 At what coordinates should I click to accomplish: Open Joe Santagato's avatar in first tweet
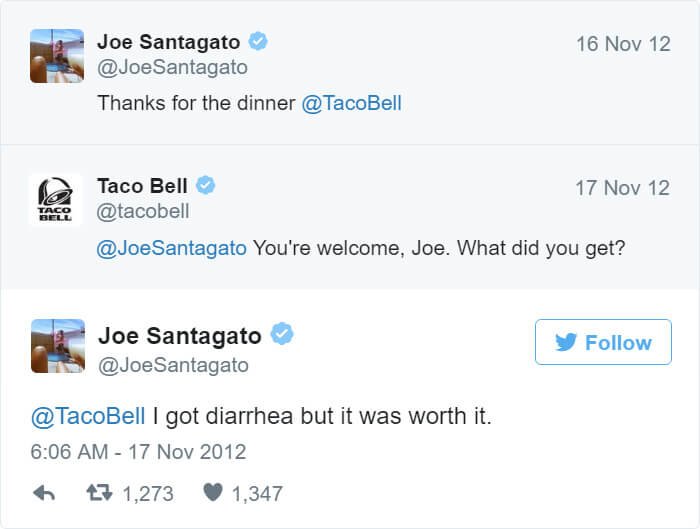pyautogui.click(x=57, y=56)
